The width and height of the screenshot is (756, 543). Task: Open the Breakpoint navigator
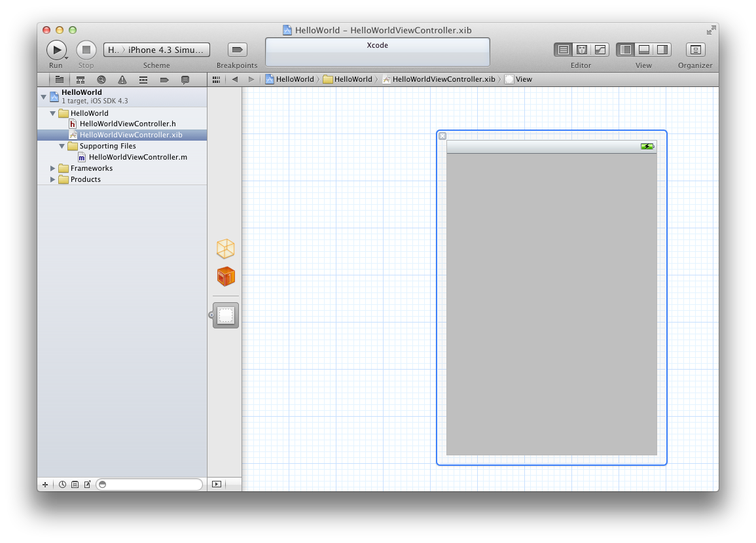165,79
